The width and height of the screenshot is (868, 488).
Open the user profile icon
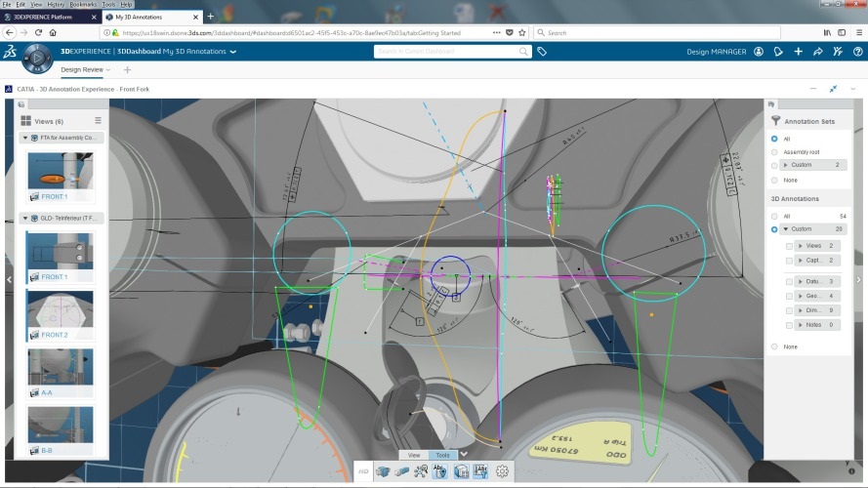point(759,52)
